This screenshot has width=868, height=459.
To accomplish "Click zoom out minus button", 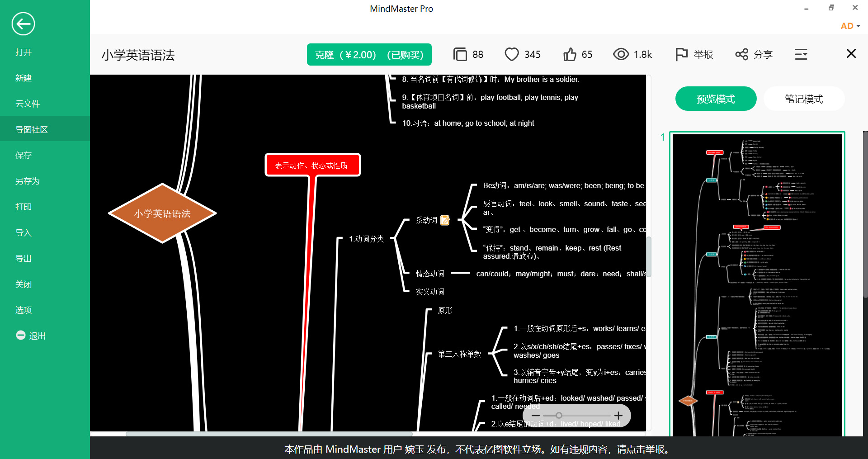I will 536,416.
